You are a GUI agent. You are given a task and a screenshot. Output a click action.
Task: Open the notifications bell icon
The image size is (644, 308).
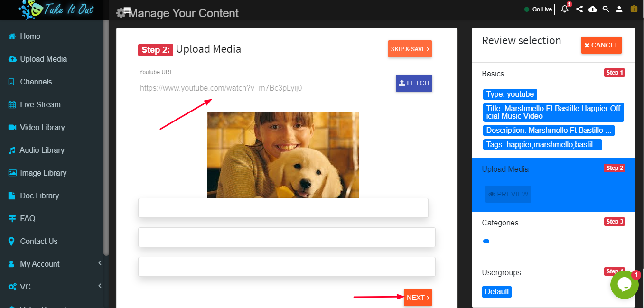click(x=565, y=9)
